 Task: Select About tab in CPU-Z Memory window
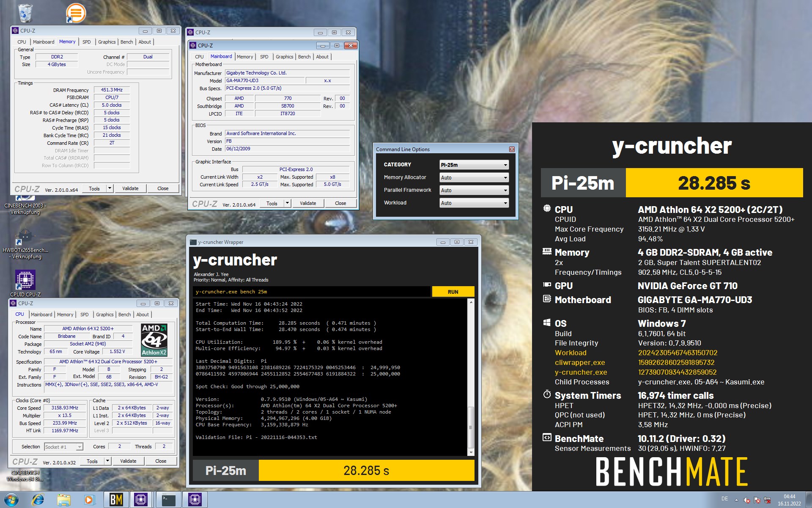[145, 42]
